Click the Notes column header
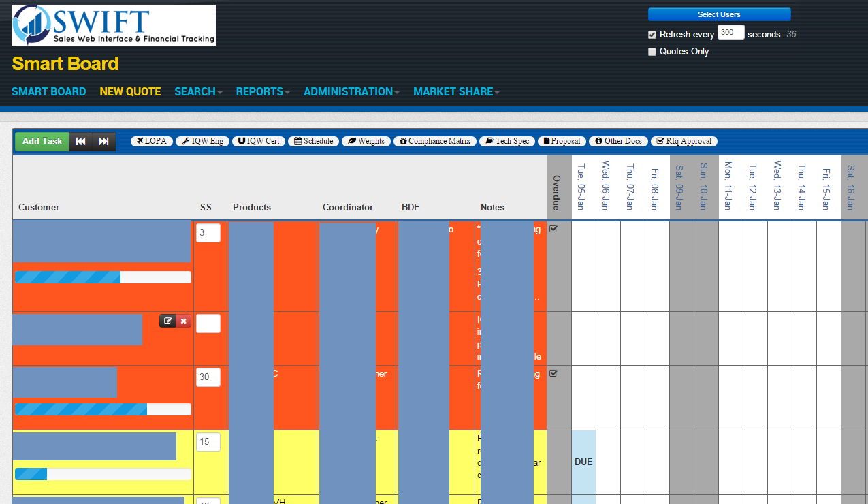868x504 pixels. 492,207
